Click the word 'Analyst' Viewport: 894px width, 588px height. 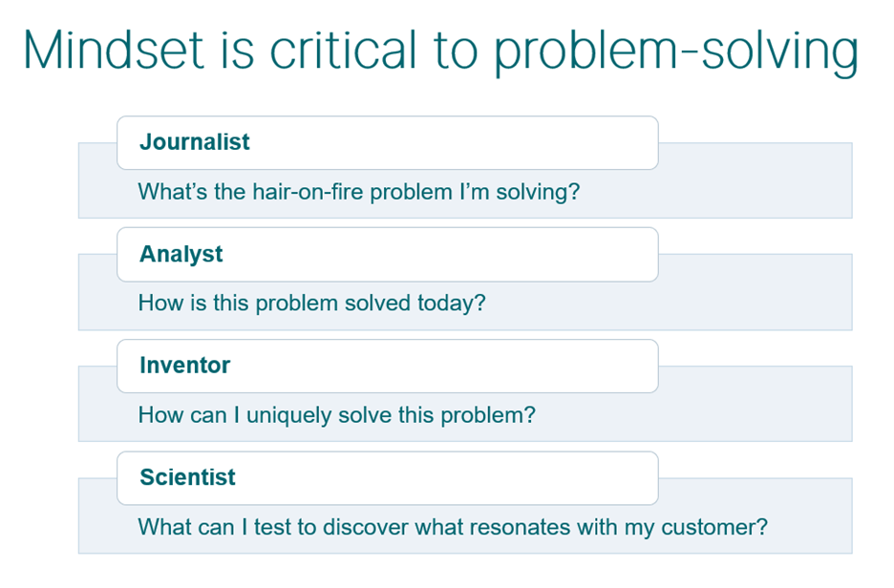[x=181, y=254]
